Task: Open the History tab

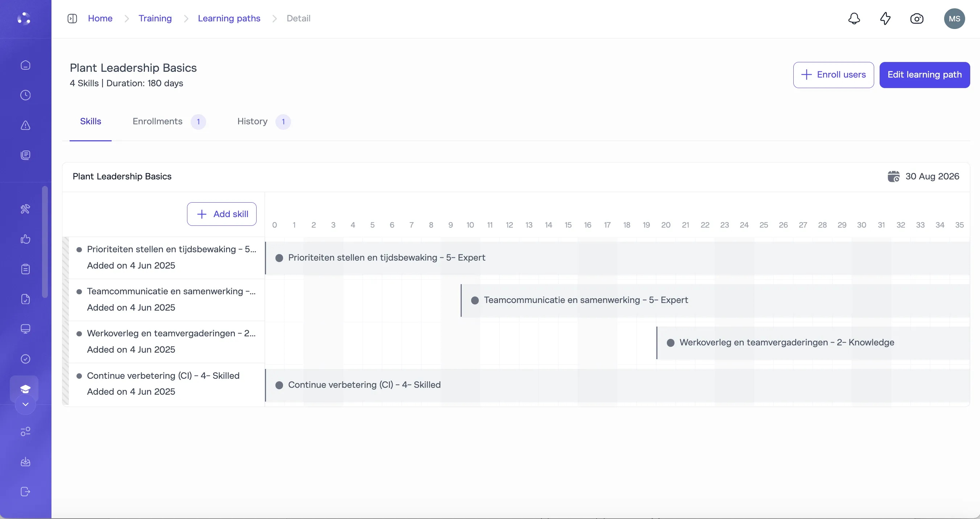Action: [252, 121]
